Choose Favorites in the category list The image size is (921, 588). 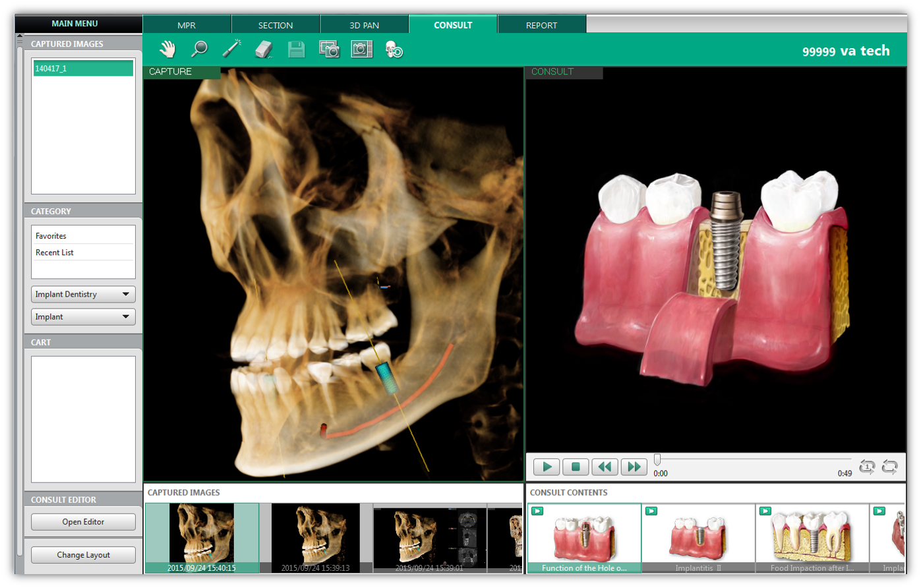click(83, 235)
